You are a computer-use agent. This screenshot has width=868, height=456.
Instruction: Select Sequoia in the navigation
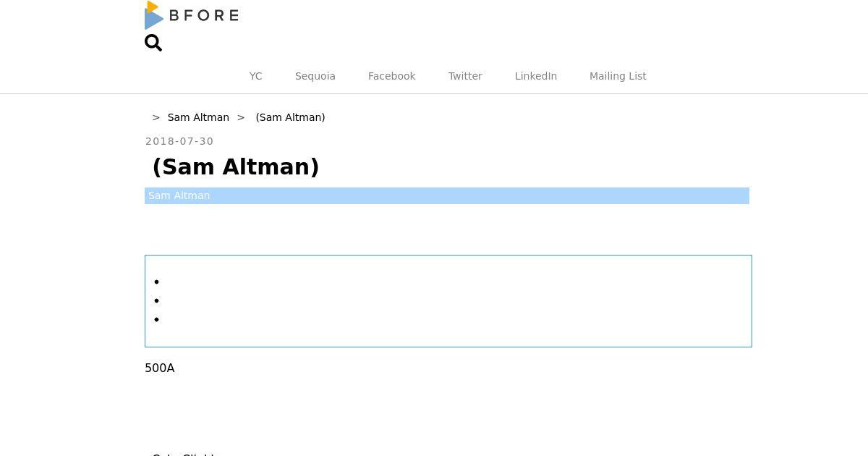pyautogui.click(x=315, y=76)
